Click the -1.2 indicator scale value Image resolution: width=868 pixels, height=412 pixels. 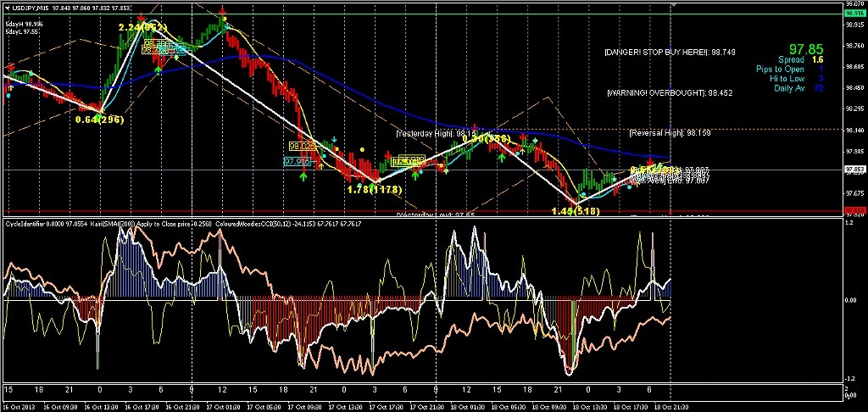(x=852, y=379)
